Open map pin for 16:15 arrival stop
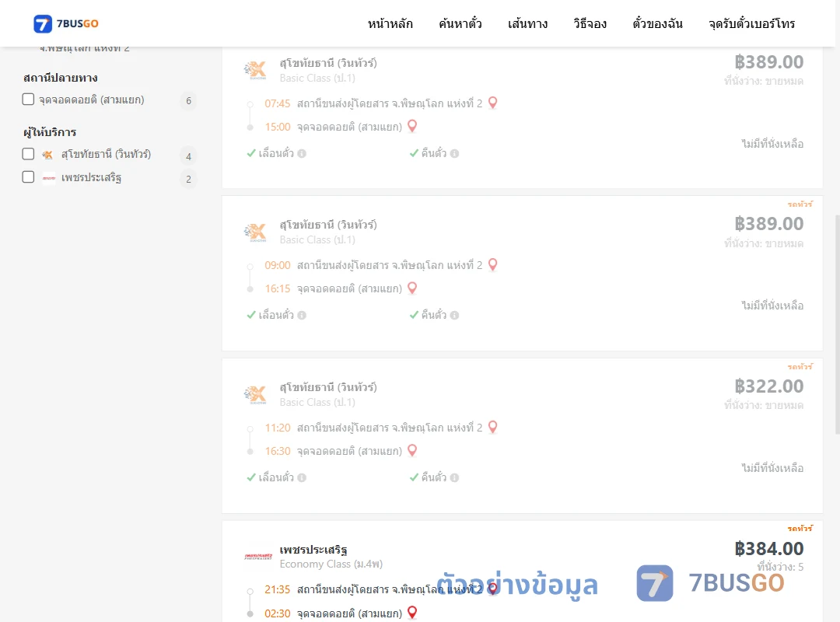 [x=412, y=288]
